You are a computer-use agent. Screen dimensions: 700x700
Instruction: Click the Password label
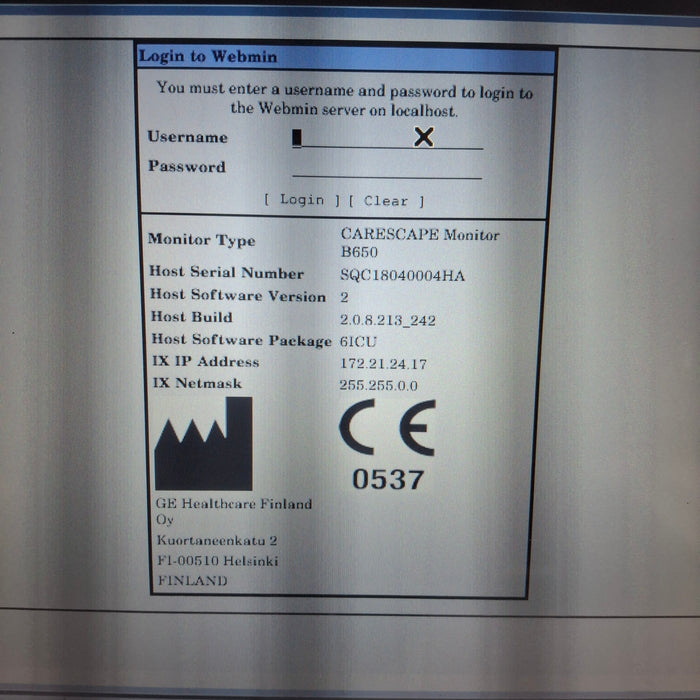coord(187,167)
